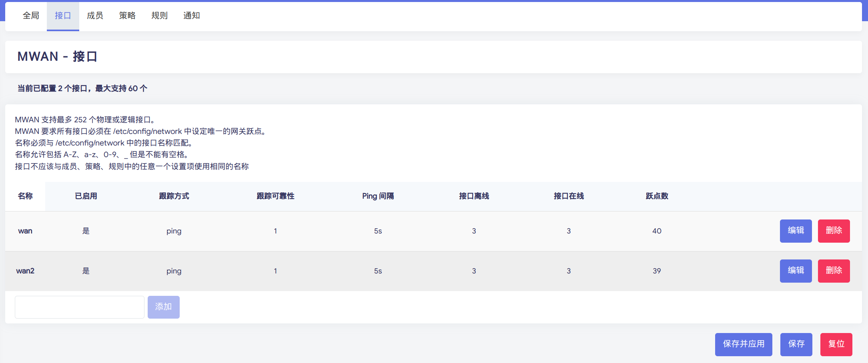Open the 全局 tab
The image size is (868, 363).
[31, 16]
